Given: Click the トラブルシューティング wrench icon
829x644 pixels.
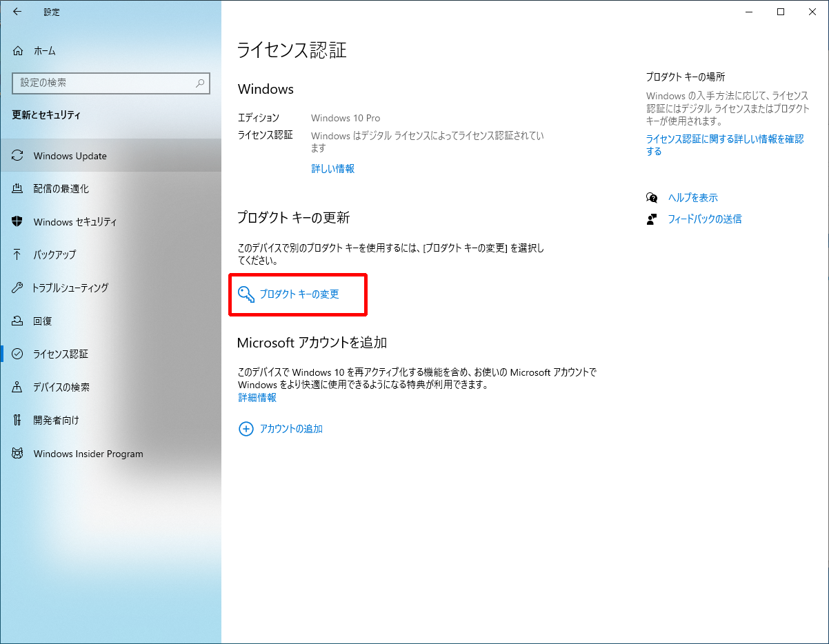Looking at the screenshot, I should click(x=18, y=288).
